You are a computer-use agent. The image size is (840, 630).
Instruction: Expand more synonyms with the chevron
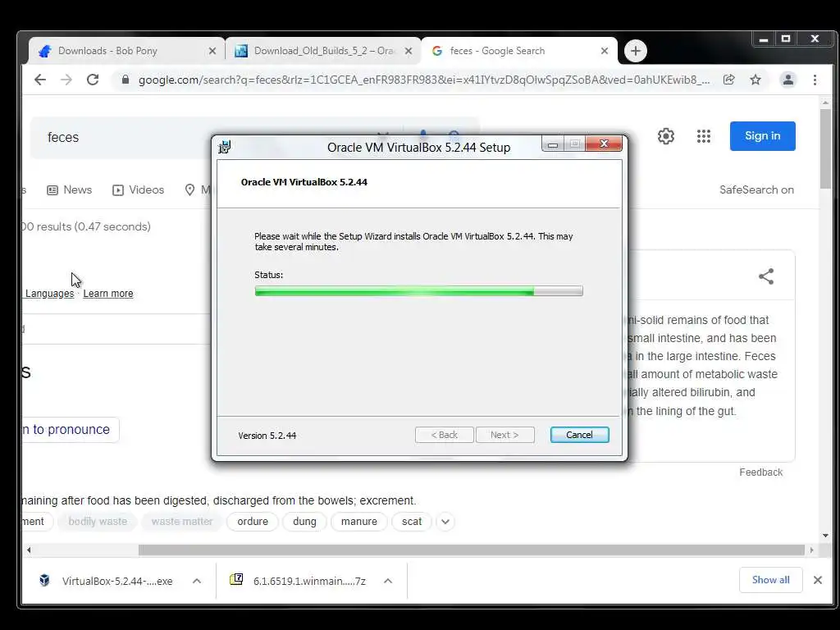coord(445,521)
